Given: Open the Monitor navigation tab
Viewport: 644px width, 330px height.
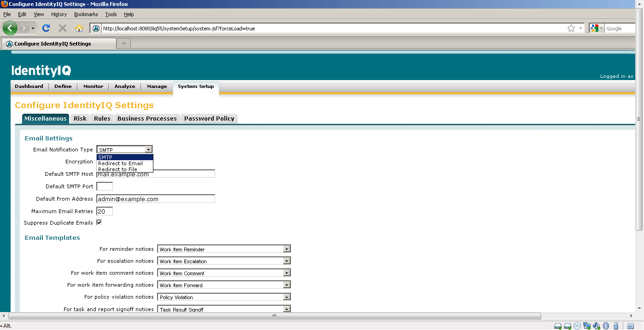Looking at the screenshot, I should click(x=93, y=86).
